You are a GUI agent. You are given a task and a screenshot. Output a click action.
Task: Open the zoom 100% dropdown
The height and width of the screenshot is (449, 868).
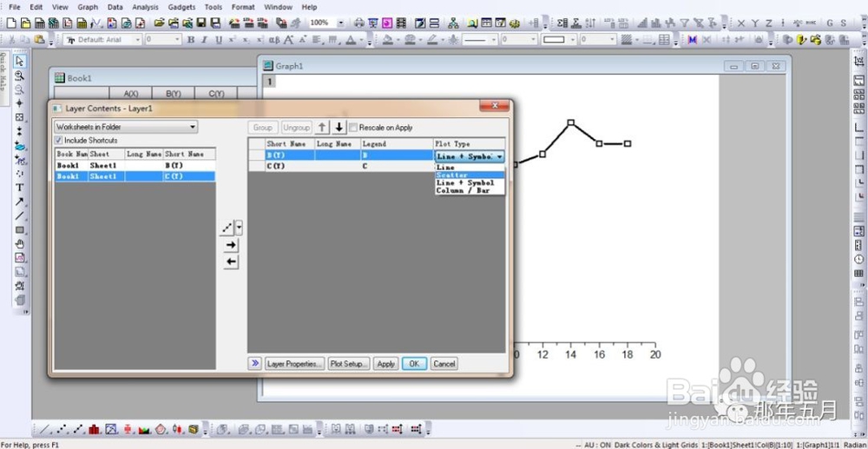[x=340, y=23]
